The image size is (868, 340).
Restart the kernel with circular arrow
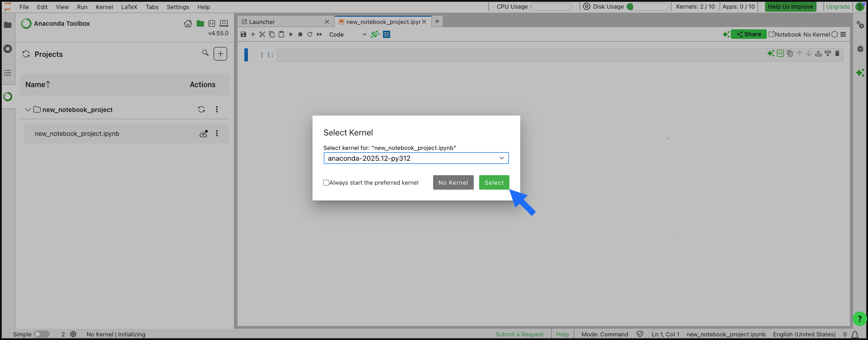pos(310,34)
